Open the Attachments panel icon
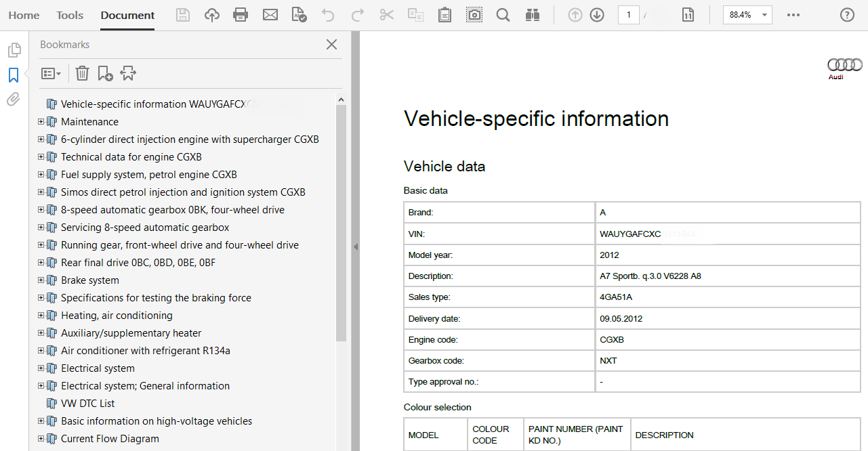The width and height of the screenshot is (868, 451). point(13,99)
